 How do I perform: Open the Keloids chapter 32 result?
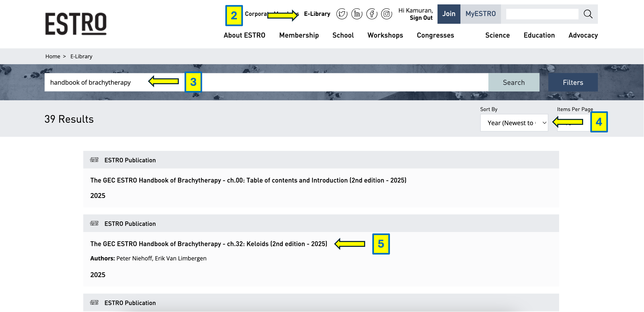pyautogui.click(x=208, y=244)
